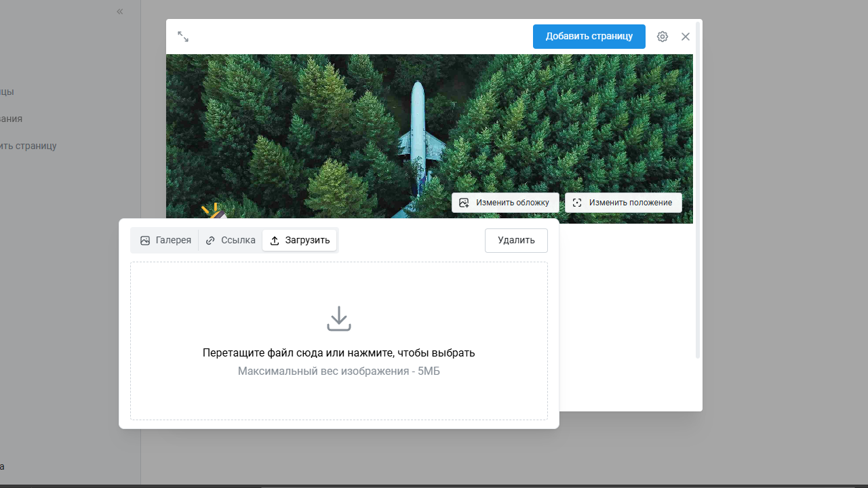Image resolution: width=868 pixels, height=488 pixels.
Task: Collapse the left sidebar with double-chevron icon
Action: (120, 12)
